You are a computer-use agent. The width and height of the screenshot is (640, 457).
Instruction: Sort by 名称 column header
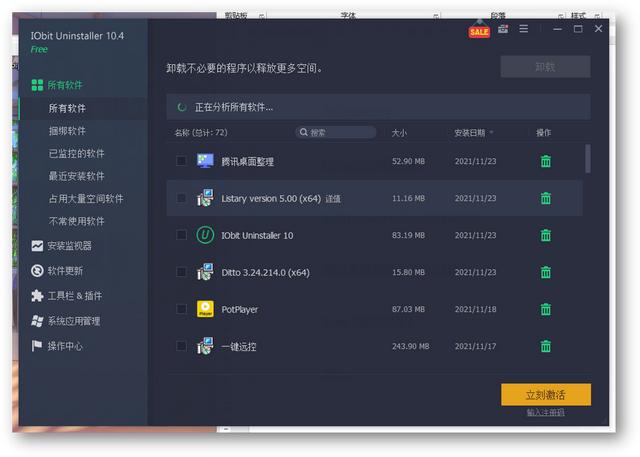201,132
